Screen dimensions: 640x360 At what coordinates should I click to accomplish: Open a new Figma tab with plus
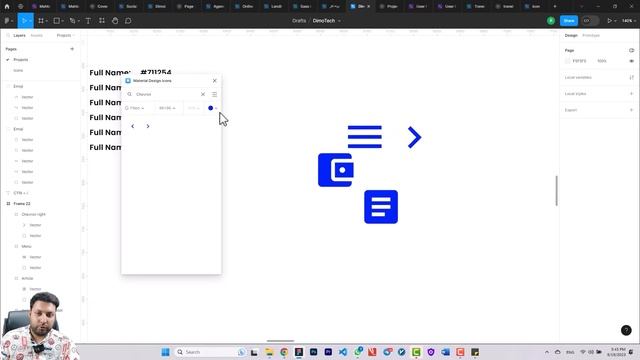555,7
